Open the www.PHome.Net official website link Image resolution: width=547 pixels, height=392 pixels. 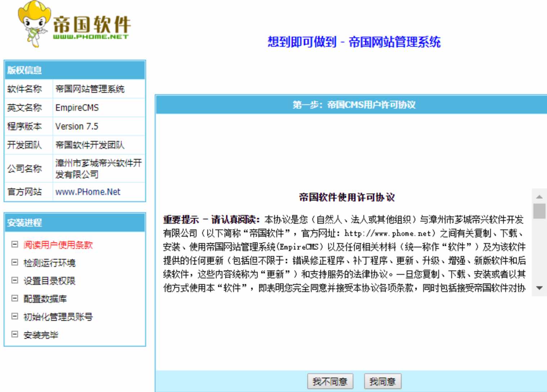(x=88, y=192)
